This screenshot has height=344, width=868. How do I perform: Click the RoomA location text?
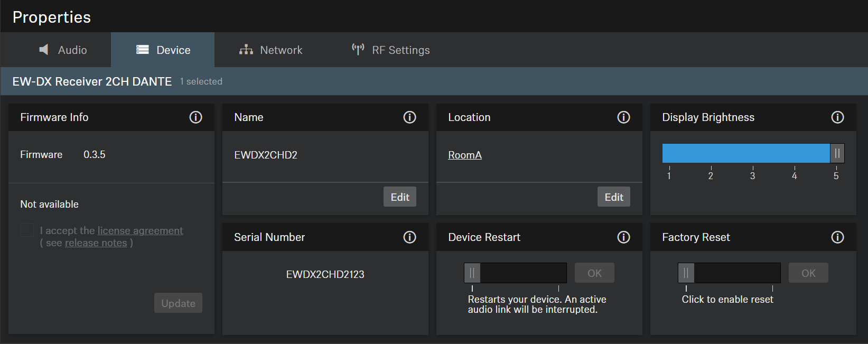tap(464, 155)
